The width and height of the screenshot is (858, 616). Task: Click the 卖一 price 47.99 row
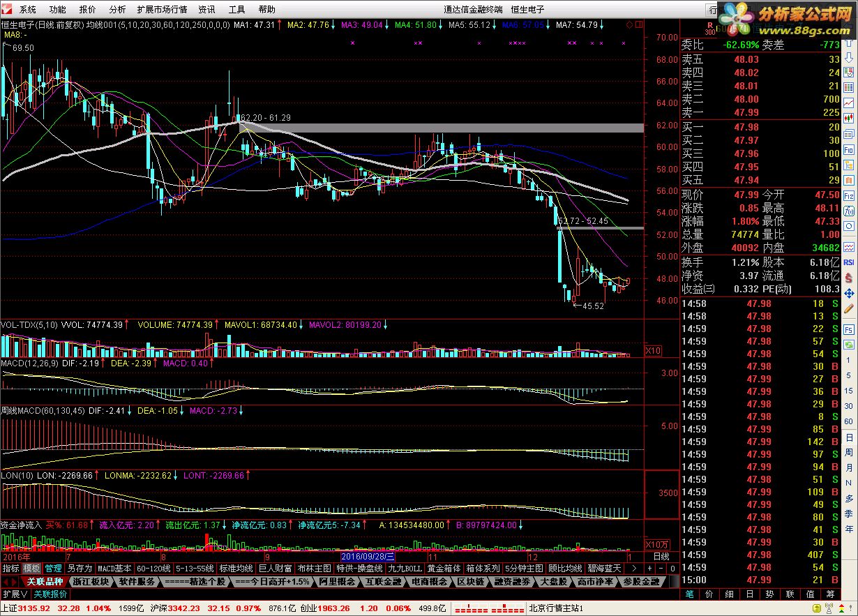pyautogui.click(x=761, y=112)
